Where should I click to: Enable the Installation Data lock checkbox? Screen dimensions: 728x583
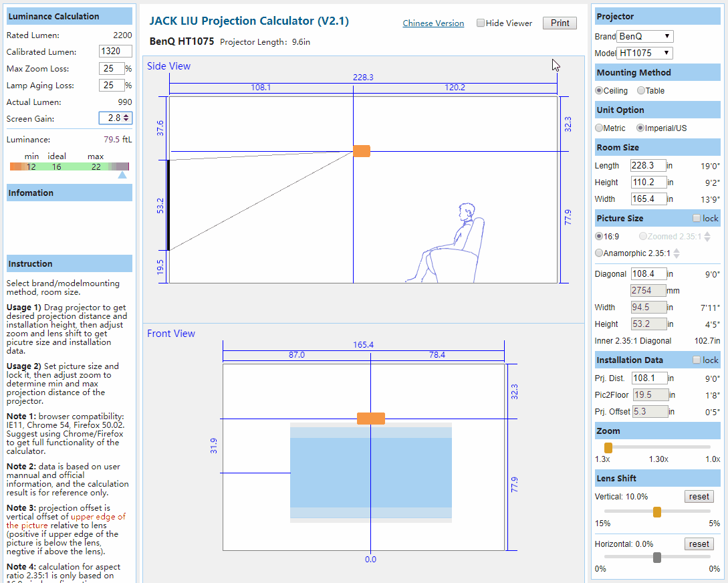click(x=697, y=360)
